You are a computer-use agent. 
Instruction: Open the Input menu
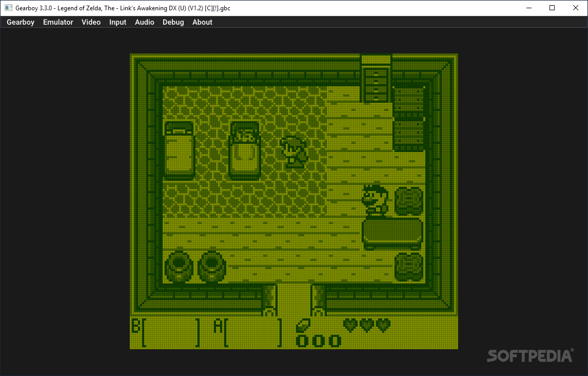click(x=117, y=22)
